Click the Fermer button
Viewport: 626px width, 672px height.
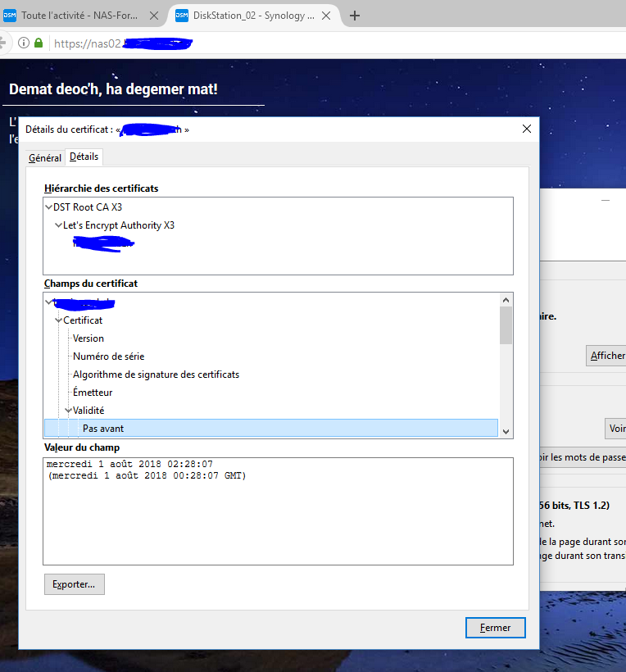pyautogui.click(x=496, y=628)
